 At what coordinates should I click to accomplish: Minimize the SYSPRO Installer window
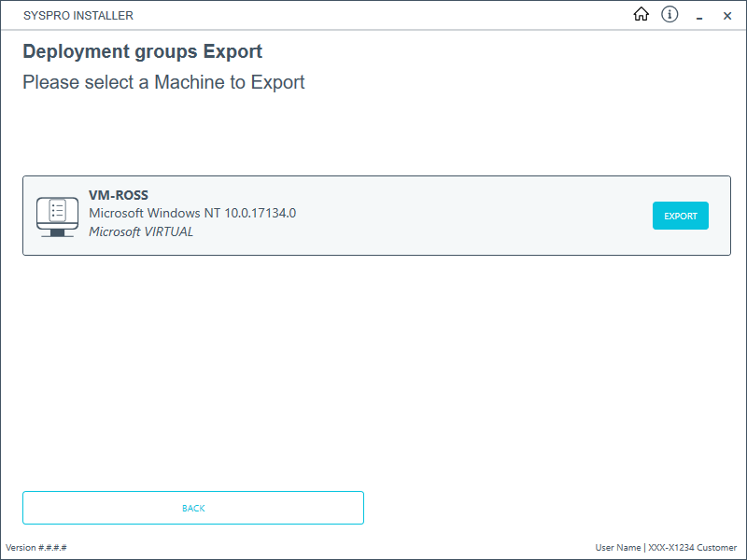(698, 16)
